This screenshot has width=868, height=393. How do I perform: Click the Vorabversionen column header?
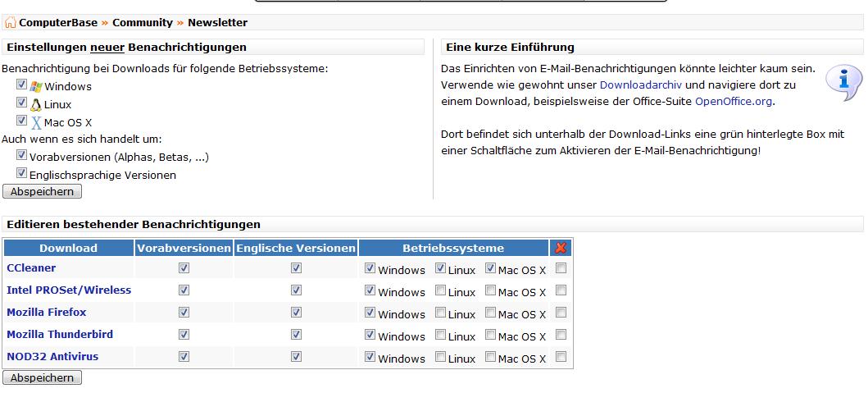[x=184, y=248]
